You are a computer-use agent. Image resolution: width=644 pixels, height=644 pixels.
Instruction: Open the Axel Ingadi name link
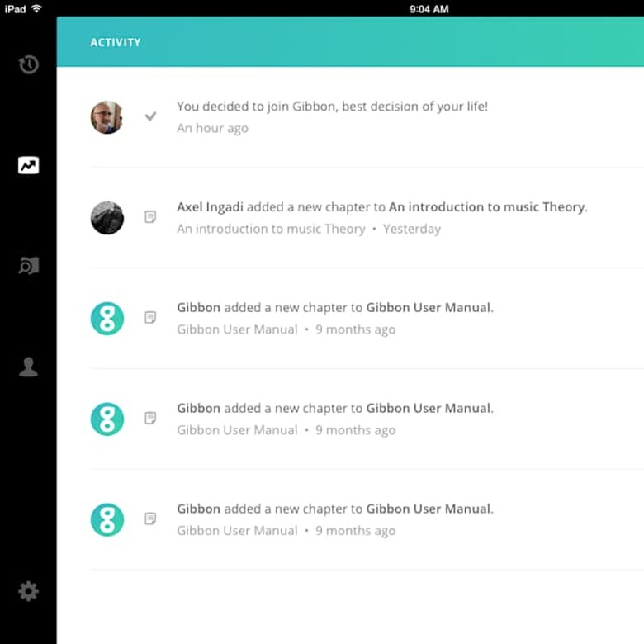point(210,207)
